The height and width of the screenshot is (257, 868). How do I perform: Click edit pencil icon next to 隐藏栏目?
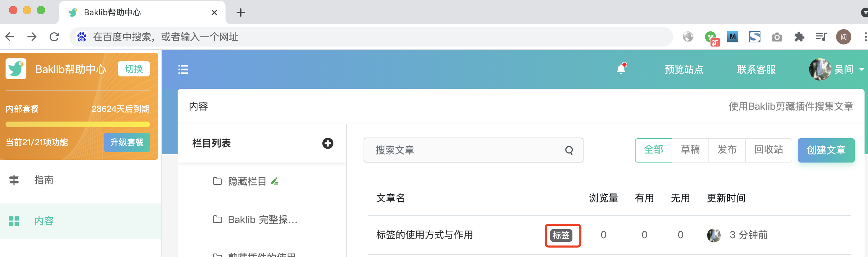275,181
